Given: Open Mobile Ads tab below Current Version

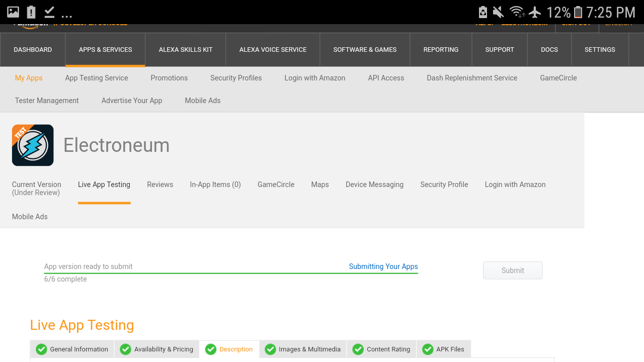Looking at the screenshot, I should point(30,217).
